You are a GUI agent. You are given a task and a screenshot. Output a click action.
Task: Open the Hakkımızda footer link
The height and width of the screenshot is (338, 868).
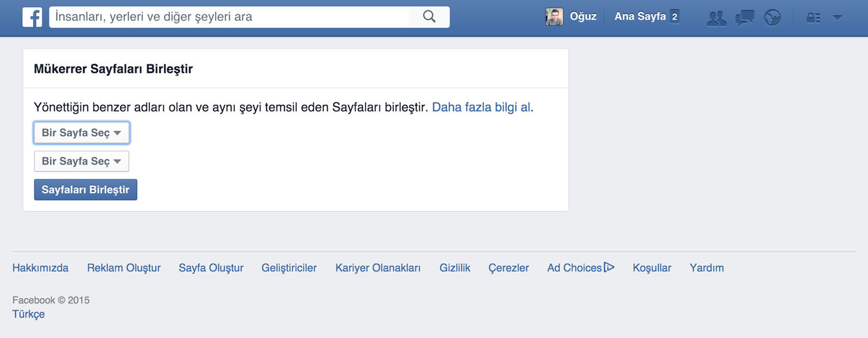(41, 268)
